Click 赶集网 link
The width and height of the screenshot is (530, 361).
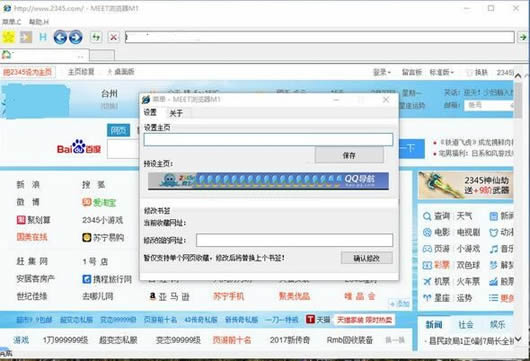click(x=32, y=261)
